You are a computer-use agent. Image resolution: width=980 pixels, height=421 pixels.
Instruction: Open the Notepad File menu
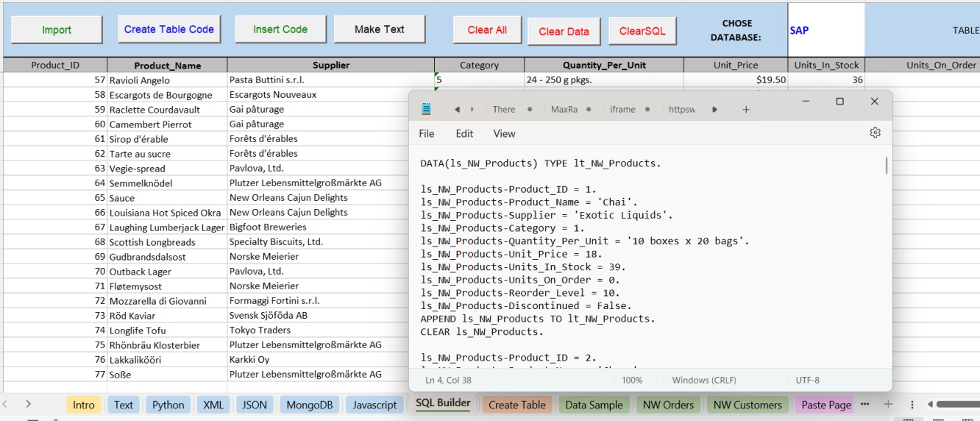tap(427, 133)
